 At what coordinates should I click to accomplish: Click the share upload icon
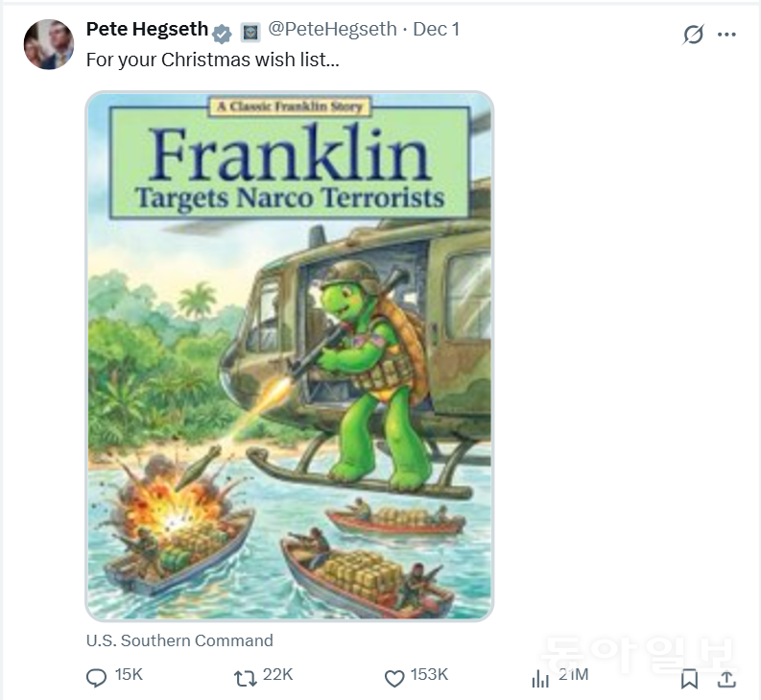click(x=726, y=678)
